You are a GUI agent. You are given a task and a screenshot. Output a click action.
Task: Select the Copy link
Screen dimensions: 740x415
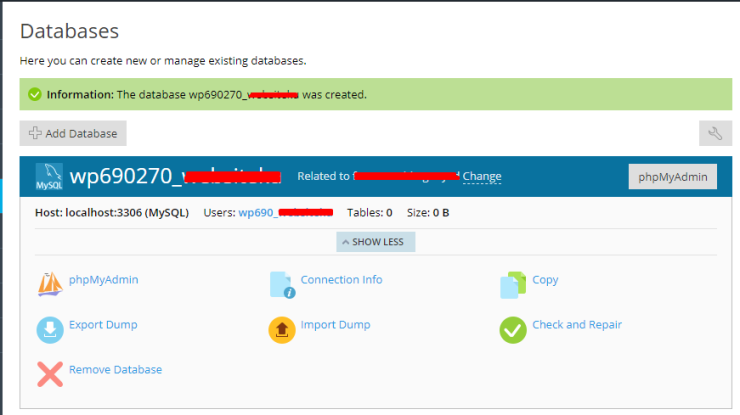[545, 280]
